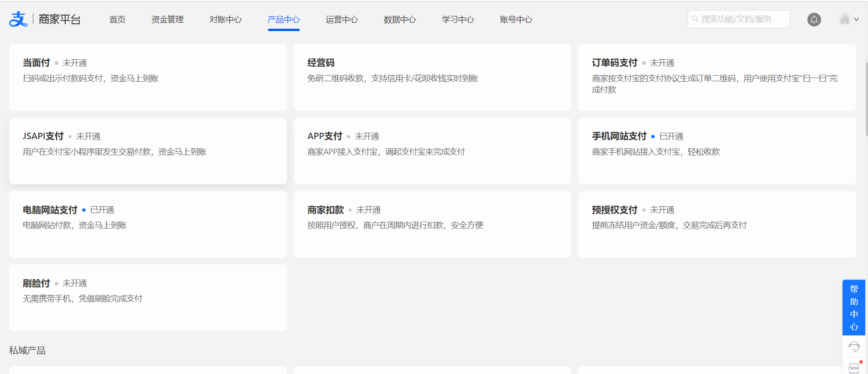The width and height of the screenshot is (868, 374).
Task: Open the 当面付 product card
Action: click(148, 77)
